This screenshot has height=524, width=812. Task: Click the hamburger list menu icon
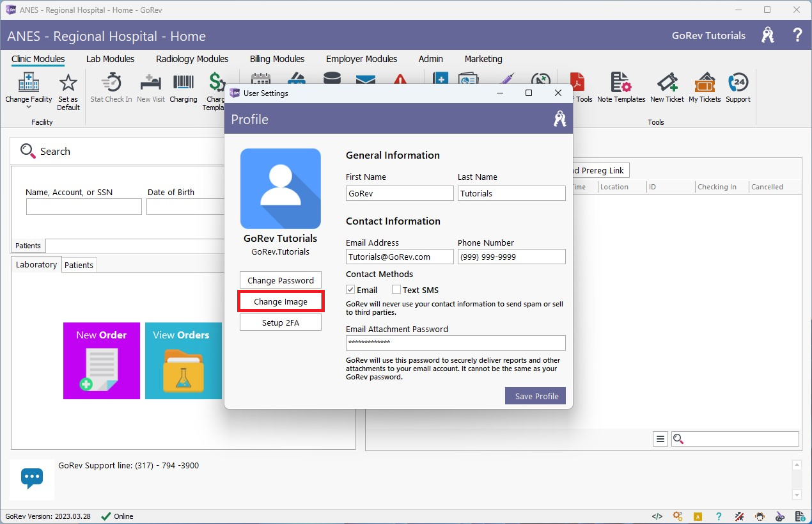[660, 439]
